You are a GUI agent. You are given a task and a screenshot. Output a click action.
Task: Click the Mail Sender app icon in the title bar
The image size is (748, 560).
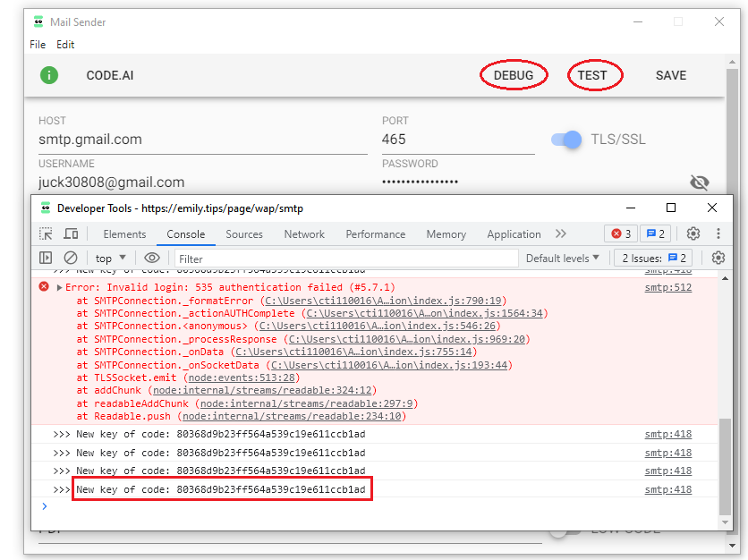click(x=38, y=22)
